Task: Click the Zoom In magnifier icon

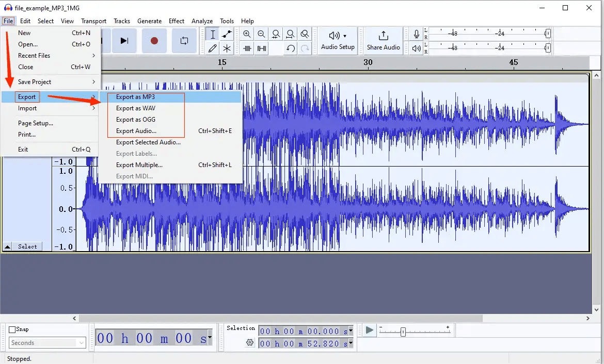Action: coord(247,34)
